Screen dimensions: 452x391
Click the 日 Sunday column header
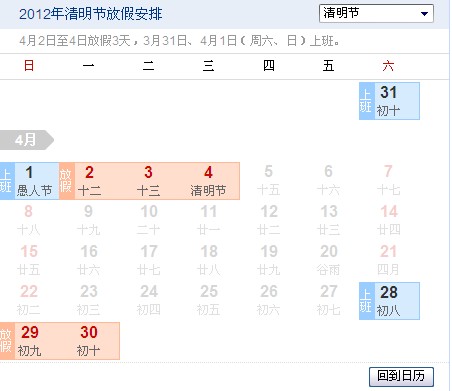point(29,66)
